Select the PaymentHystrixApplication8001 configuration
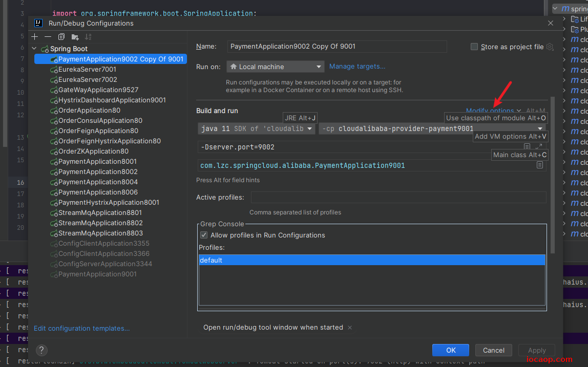This screenshot has width=588, height=367. click(109, 202)
